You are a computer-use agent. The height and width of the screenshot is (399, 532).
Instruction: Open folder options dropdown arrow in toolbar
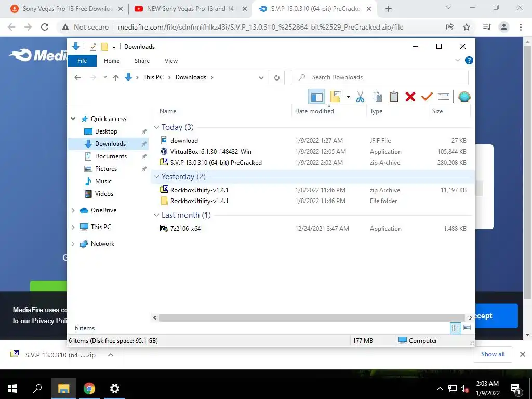pyautogui.click(x=348, y=97)
